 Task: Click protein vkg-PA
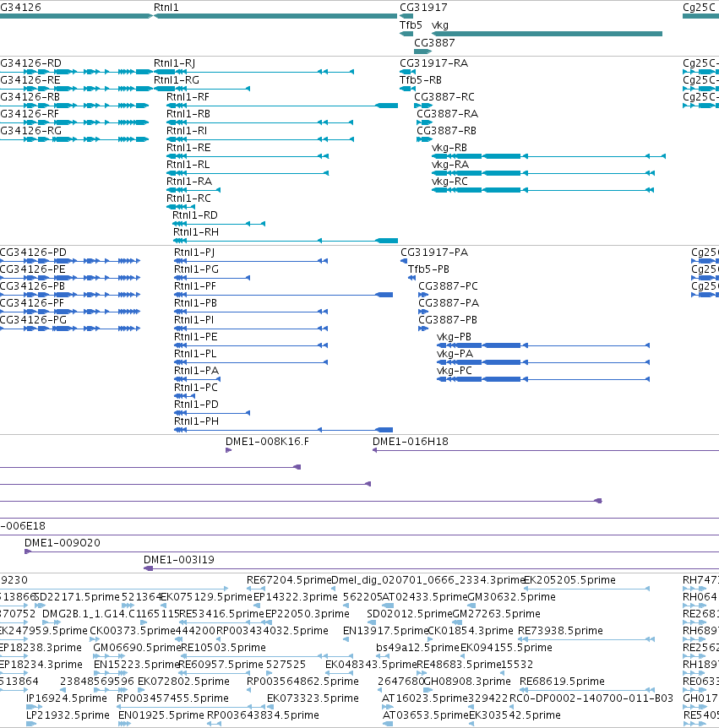pos(543,362)
